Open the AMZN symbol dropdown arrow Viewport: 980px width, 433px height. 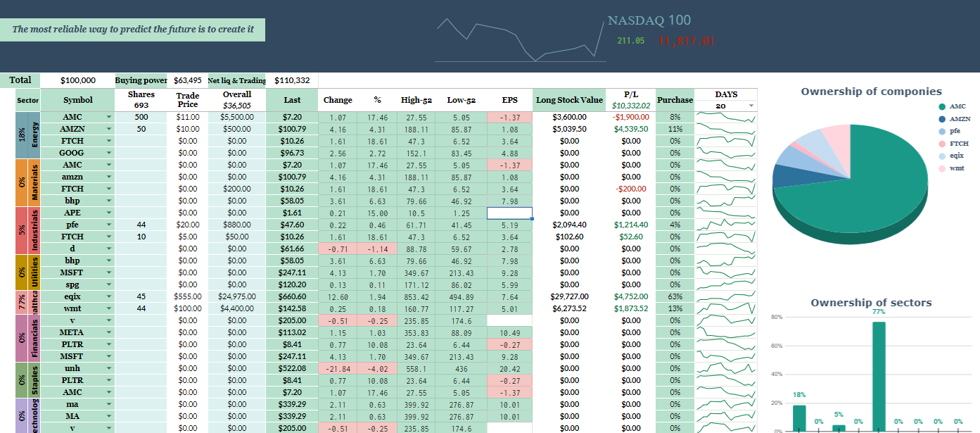[108, 129]
